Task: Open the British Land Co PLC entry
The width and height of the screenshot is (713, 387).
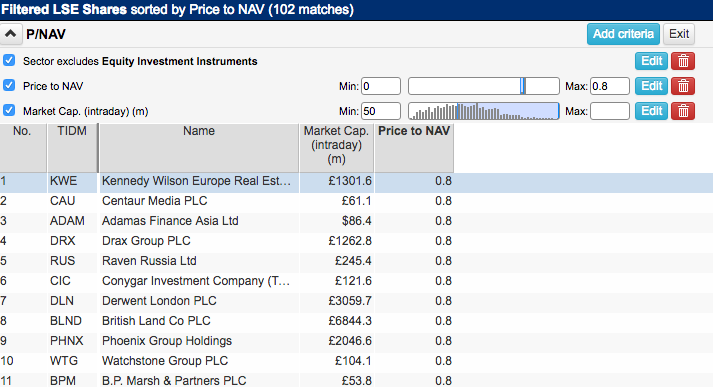Action: (156, 321)
